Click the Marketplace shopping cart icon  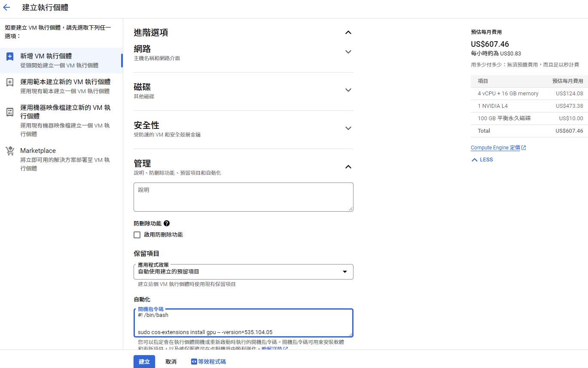pyautogui.click(x=10, y=151)
